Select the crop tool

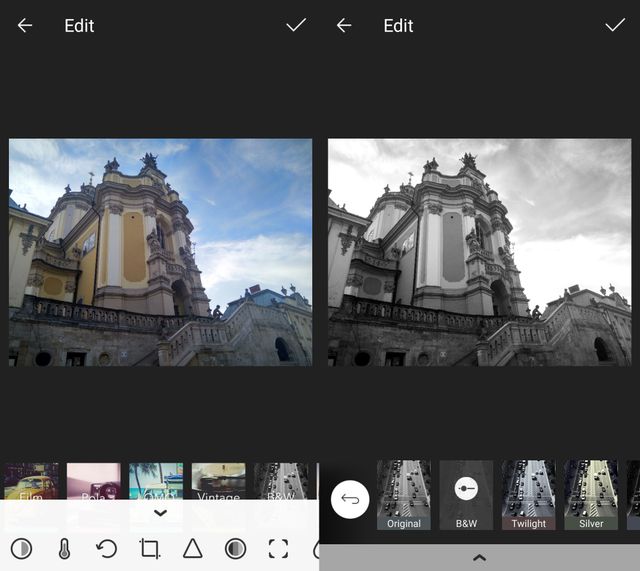[x=149, y=549]
